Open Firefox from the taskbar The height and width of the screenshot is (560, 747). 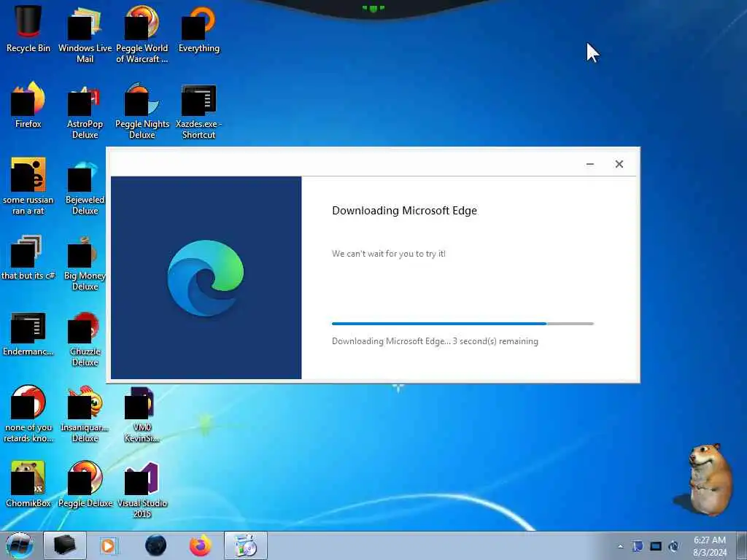pyautogui.click(x=201, y=545)
